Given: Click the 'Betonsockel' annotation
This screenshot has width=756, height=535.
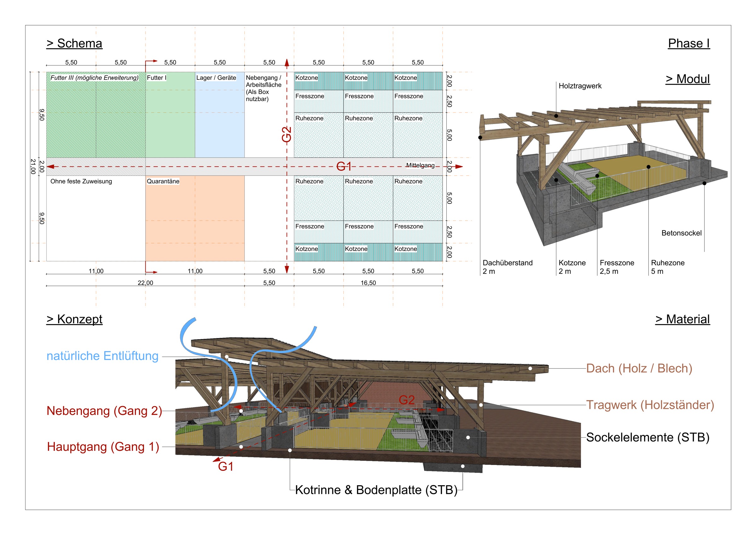Looking at the screenshot, I should coord(682,233).
